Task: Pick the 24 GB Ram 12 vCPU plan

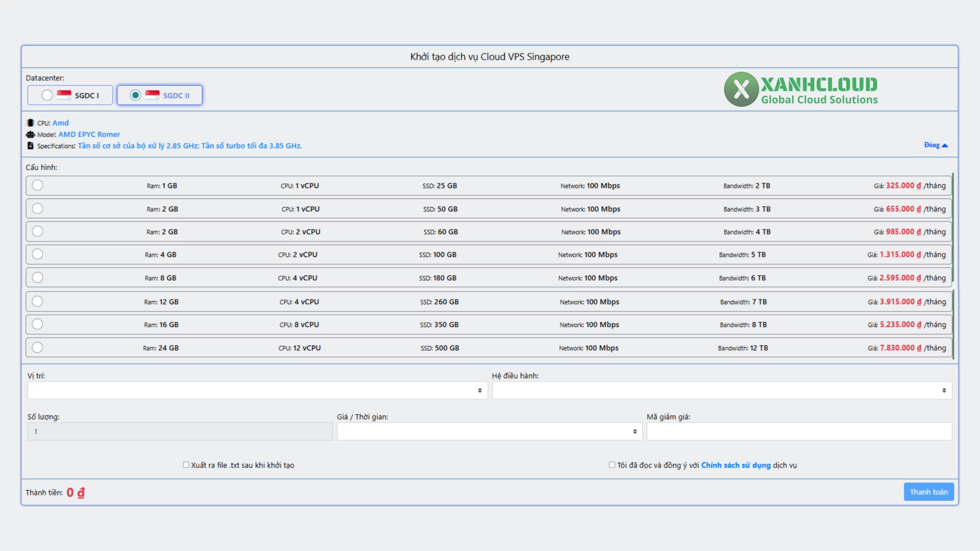Action: coord(38,347)
